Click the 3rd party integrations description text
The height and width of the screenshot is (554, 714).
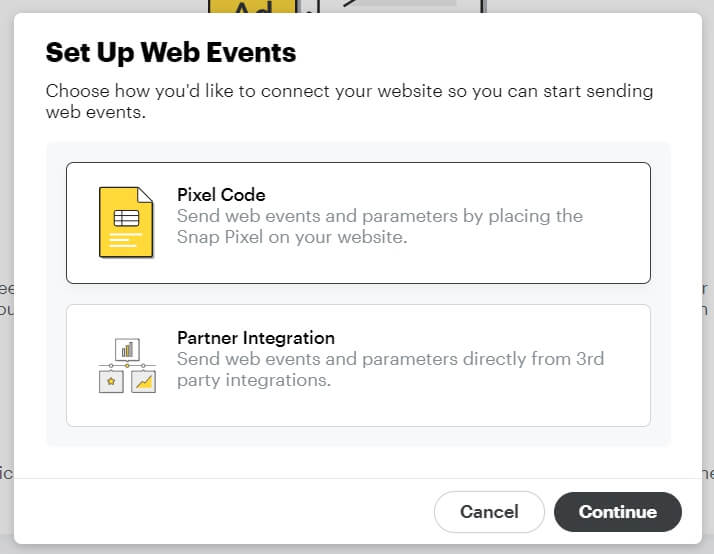(390, 369)
